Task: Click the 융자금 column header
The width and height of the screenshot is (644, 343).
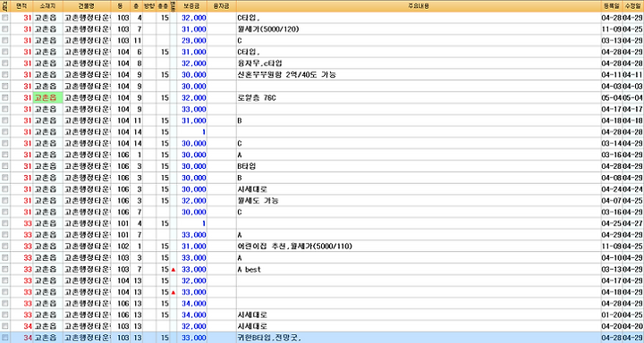Action: 222,6
